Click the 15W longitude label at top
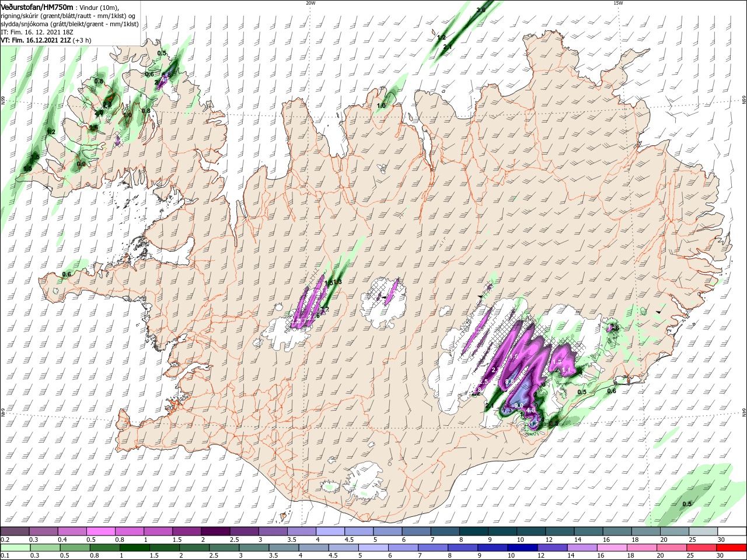747x560 pixels. (x=617, y=3)
